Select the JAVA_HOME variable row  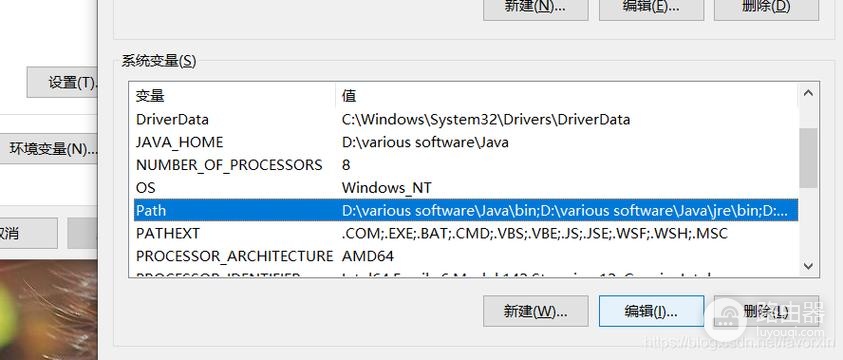coord(466,142)
